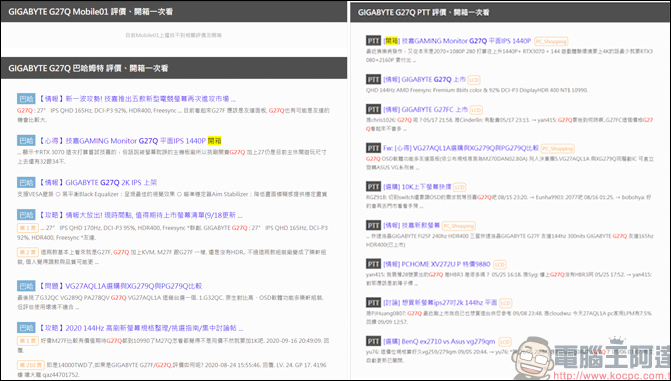This screenshot has height=381, width=671.
Task: Open PTT [情報] GIGABYTE G27FC 上市 link
Action: click(426, 110)
